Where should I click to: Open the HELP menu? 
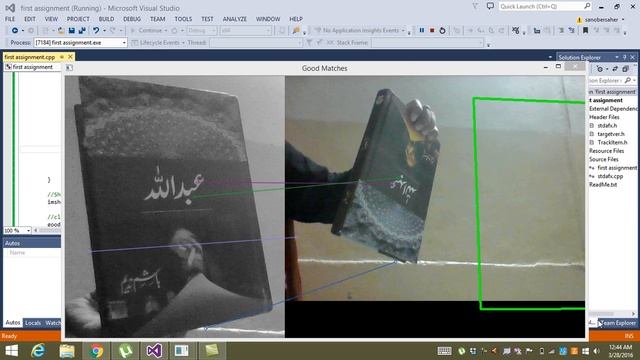tap(296, 19)
